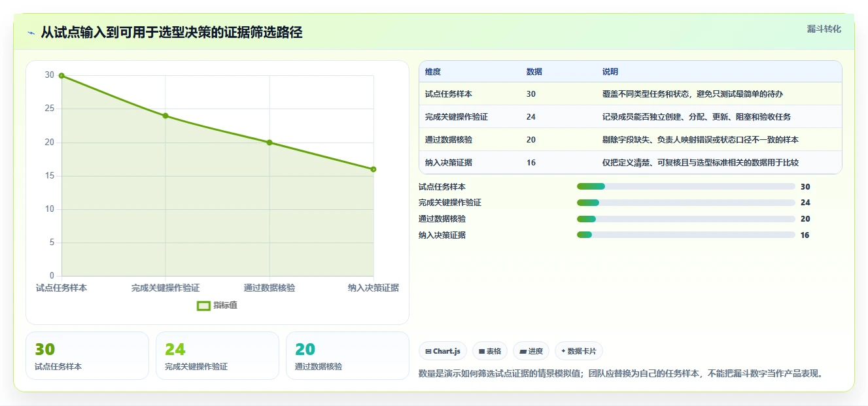868x406 pixels.
Task: Click the x-axis label 通过数据核验
Action: (269, 288)
